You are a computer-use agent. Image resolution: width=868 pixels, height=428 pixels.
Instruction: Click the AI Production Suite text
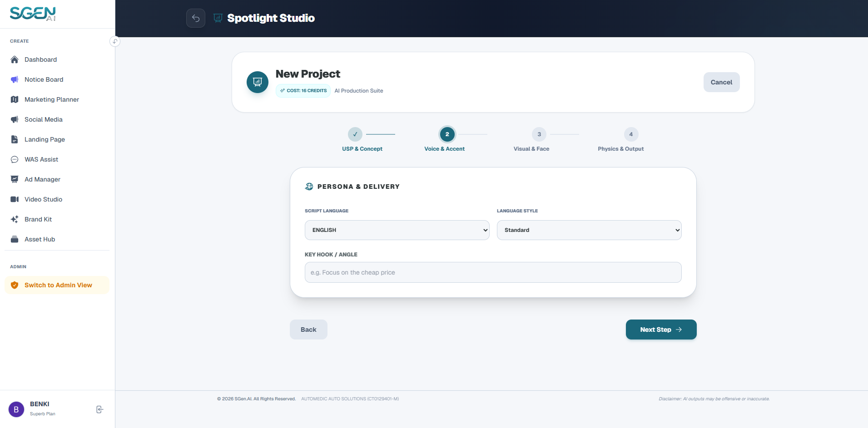pyautogui.click(x=359, y=91)
